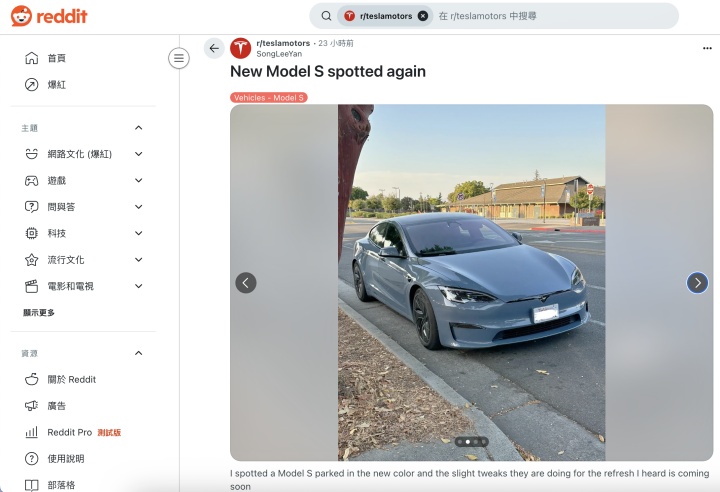Click the magnifier search icon
The height and width of the screenshot is (492, 720).
click(326, 16)
